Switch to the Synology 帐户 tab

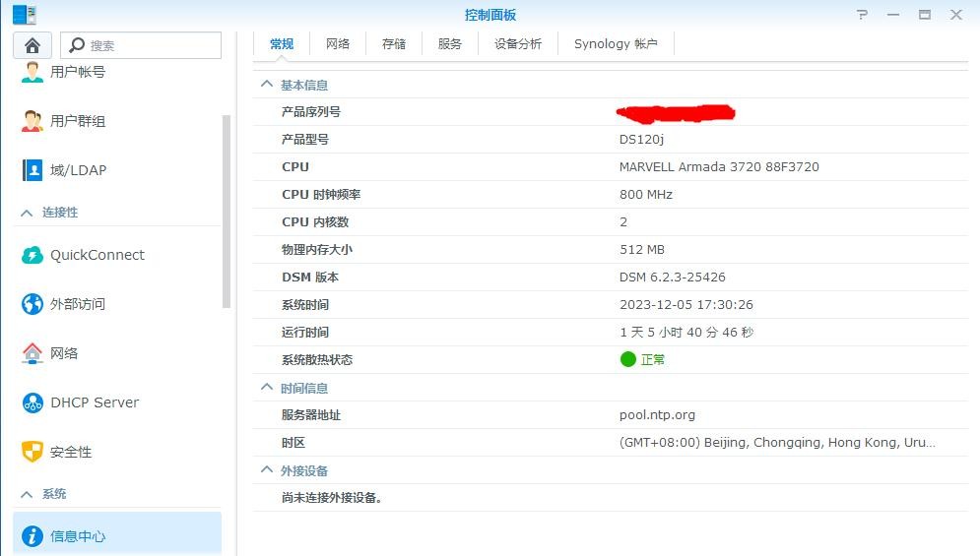[616, 43]
